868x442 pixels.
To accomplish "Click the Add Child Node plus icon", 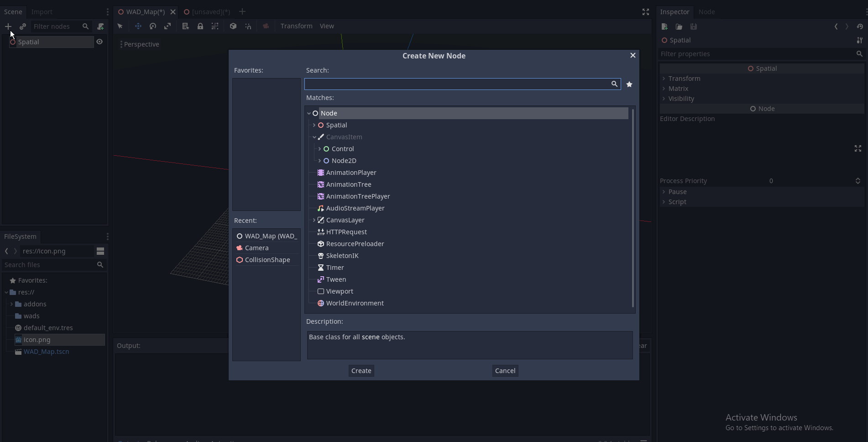I will [8, 26].
